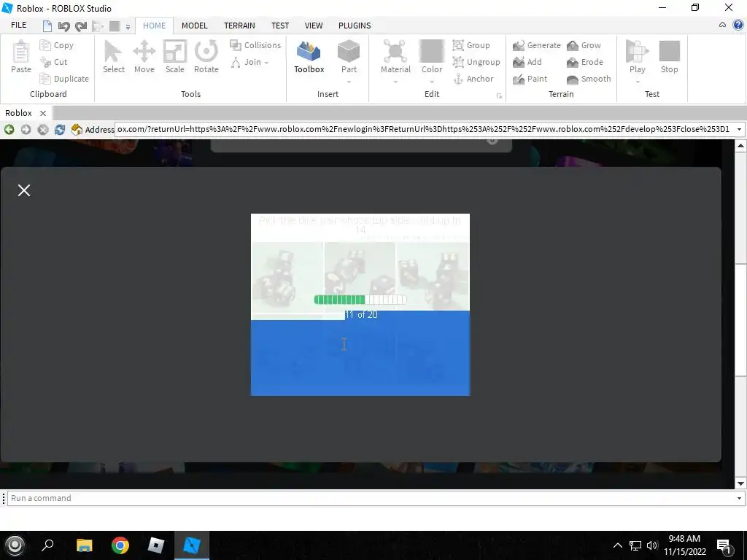The height and width of the screenshot is (560, 747).
Task: Open the address bar history dropdown
Action: coord(739,129)
